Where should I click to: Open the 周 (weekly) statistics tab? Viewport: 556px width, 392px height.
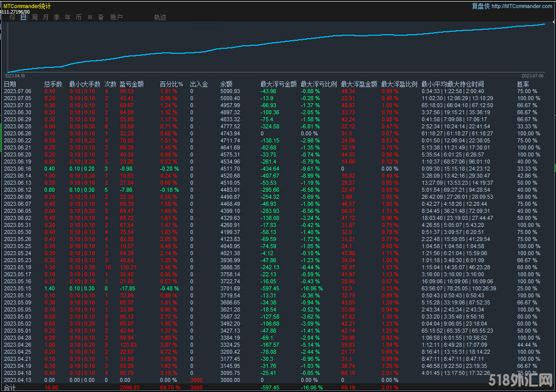point(35,17)
